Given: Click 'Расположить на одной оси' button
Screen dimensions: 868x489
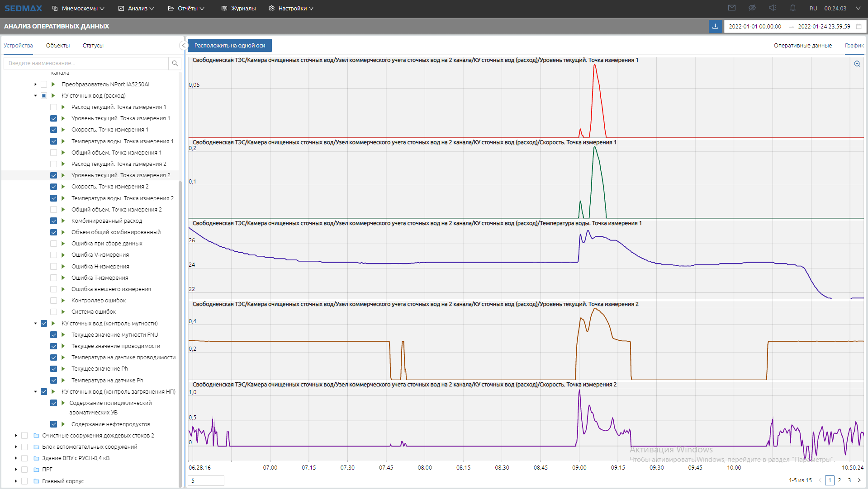Looking at the screenshot, I should tap(230, 46).
